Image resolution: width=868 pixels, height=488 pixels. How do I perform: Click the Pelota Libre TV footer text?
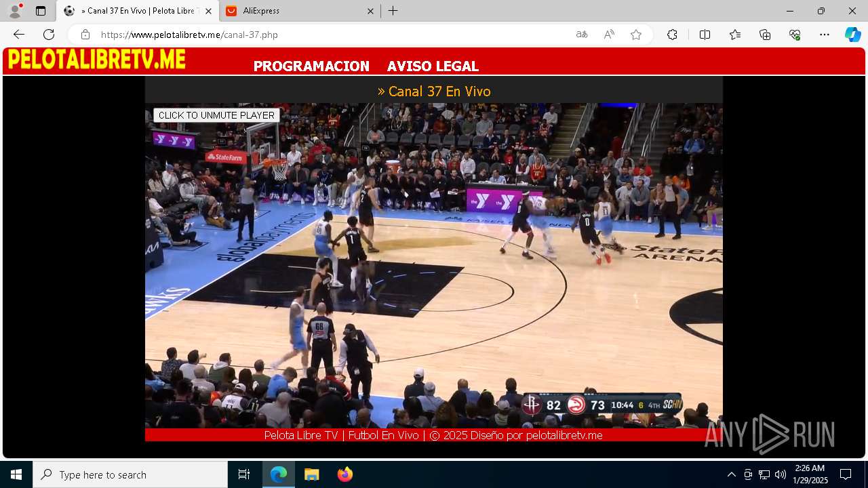pyautogui.click(x=433, y=435)
